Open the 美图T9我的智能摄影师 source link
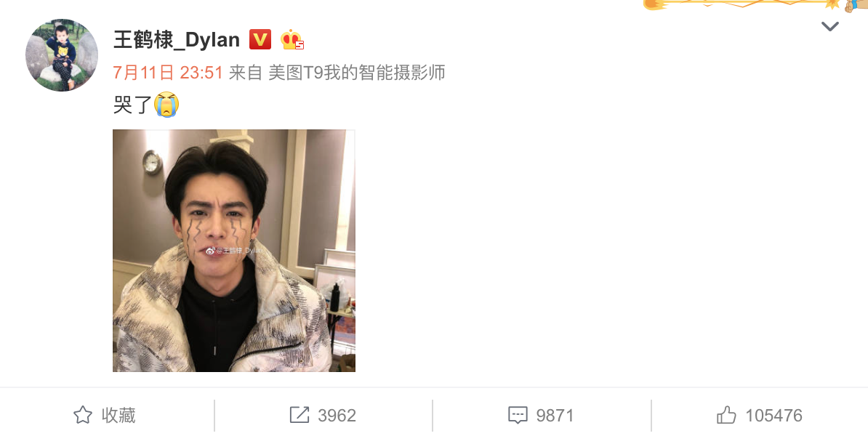Viewport: 868px width, 436px height. 357,73
